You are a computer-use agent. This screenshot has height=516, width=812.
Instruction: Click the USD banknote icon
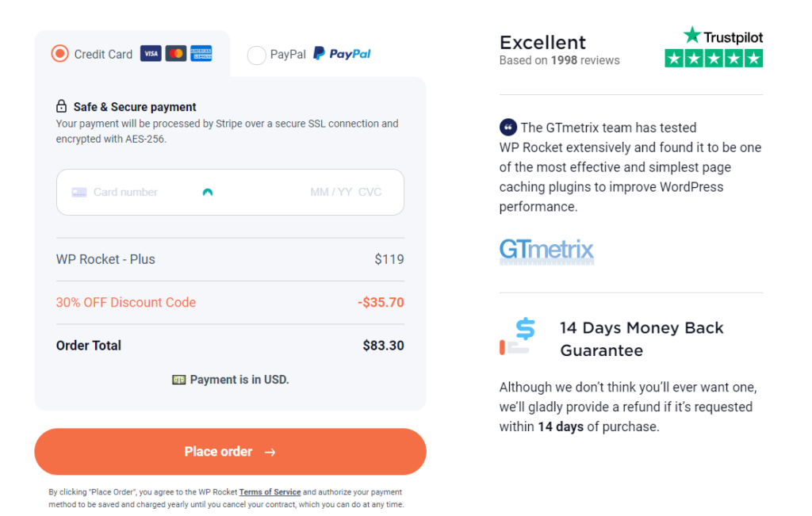point(179,380)
